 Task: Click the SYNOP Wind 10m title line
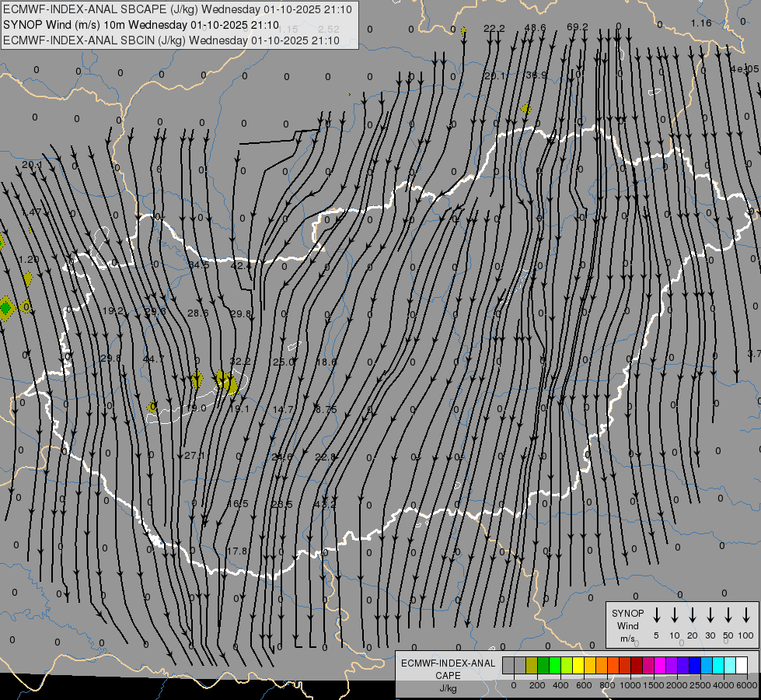141,25
